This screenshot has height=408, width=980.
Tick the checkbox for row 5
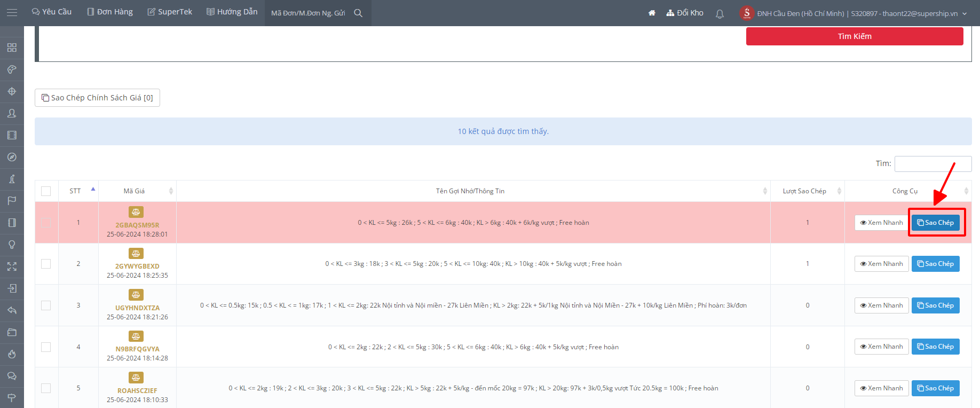46,388
